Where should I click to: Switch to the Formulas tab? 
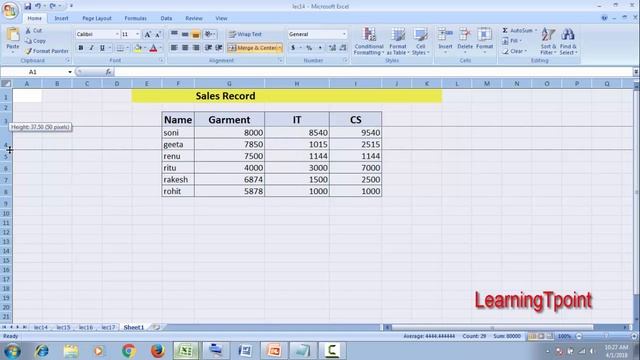tap(136, 18)
